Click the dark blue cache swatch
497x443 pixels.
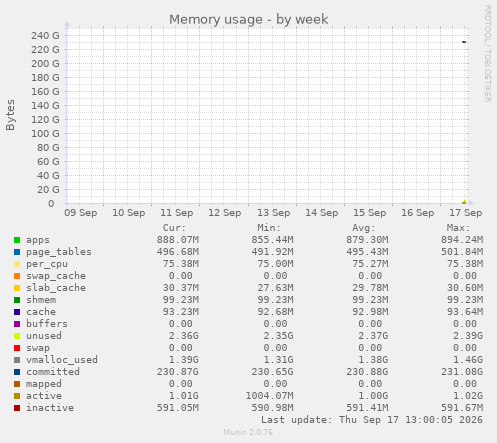click(x=17, y=312)
